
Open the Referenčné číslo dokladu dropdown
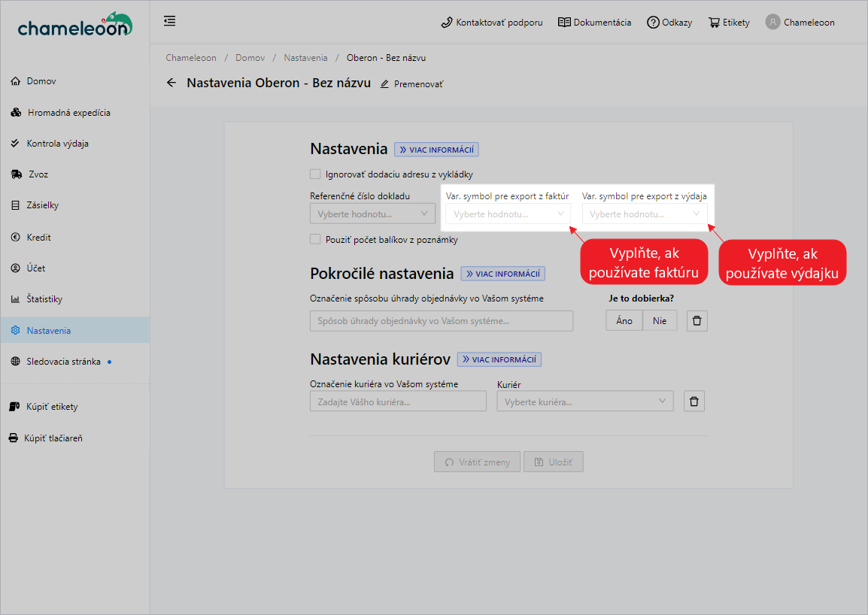(x=372, y=214)
